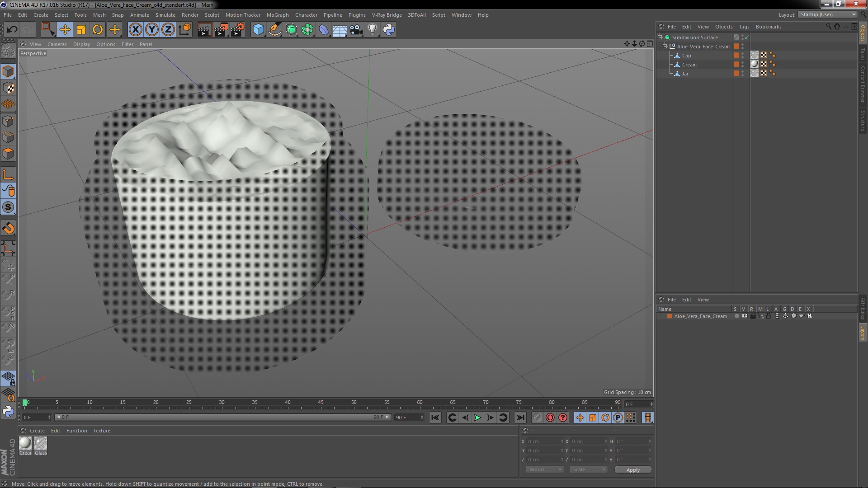Open the World coordinate dropdown
868x488 pixels.
coord(545,470)
